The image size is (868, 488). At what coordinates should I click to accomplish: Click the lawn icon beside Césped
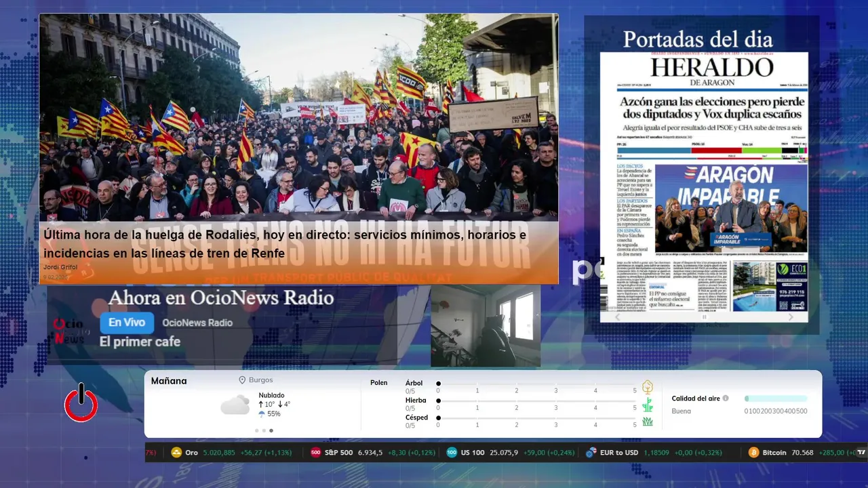point(648,422)
